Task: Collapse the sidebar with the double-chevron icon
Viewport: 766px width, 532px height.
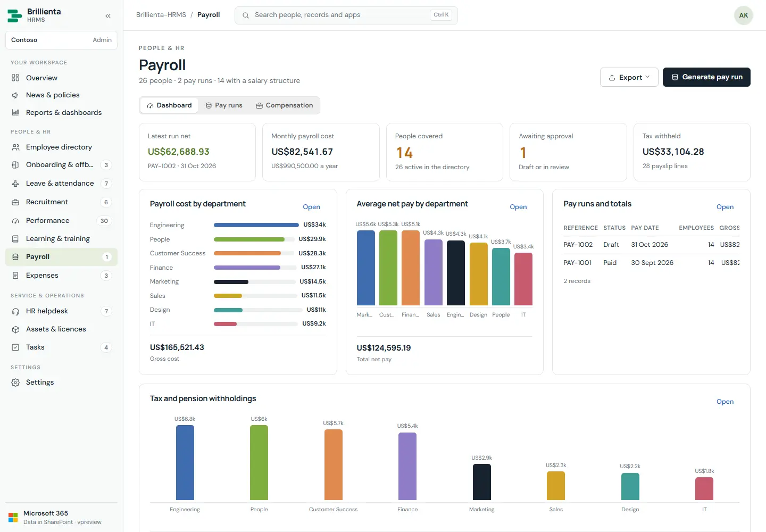Action: pos(108,16)
